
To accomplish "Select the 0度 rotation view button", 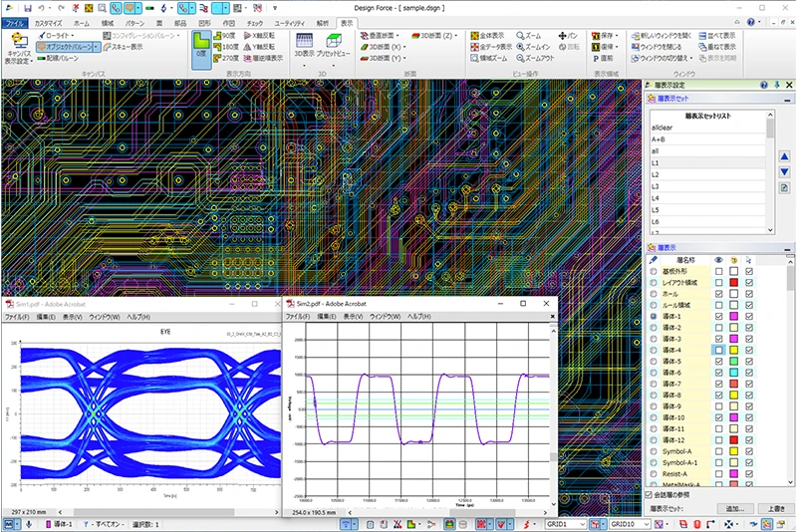I will click(201, 49).
